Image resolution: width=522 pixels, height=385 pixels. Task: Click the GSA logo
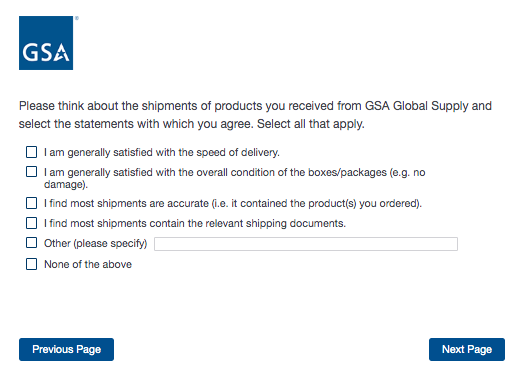click(x=46, y=43)
